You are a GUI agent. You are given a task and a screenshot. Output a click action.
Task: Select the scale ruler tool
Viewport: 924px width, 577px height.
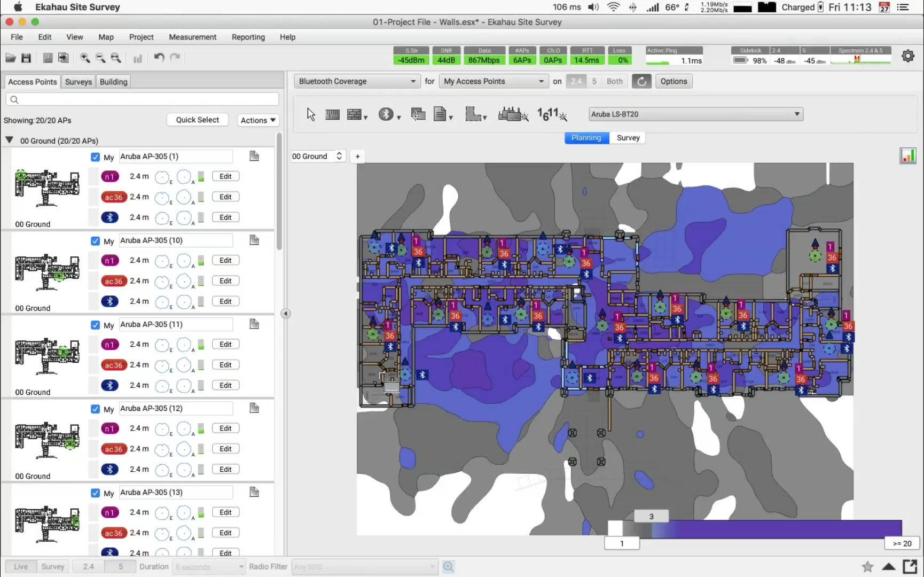tap(332, 114)
